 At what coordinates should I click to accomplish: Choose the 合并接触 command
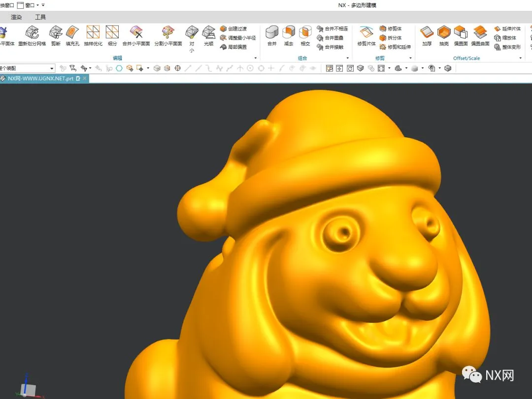click(330, 47)
